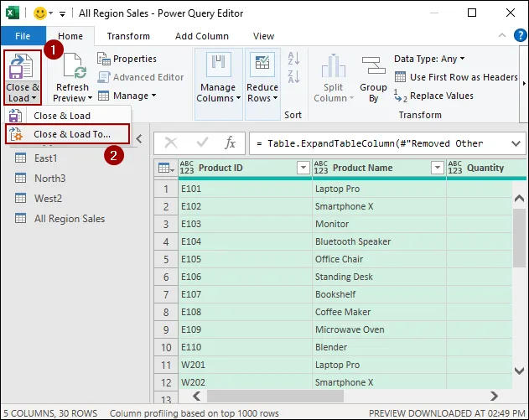Click Product Name data type icon
The image size is (529, 420).
coord(320,168)
